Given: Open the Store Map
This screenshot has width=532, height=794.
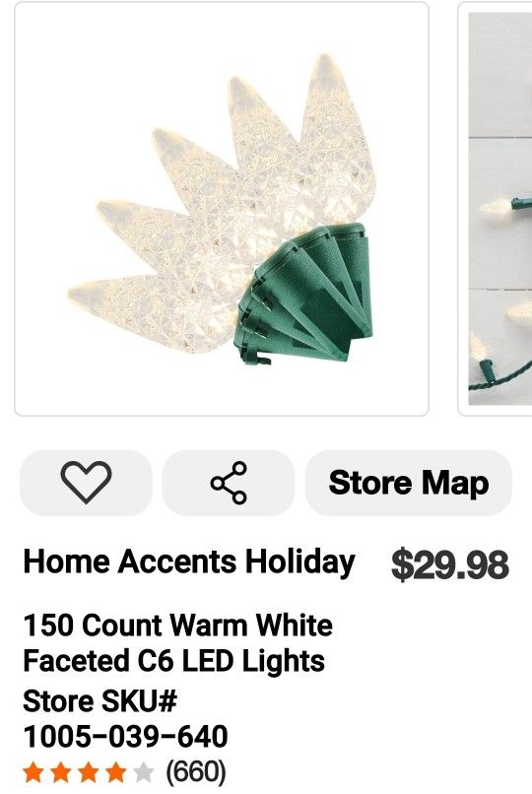Looking at the screenshot, I should coord(409,483).
